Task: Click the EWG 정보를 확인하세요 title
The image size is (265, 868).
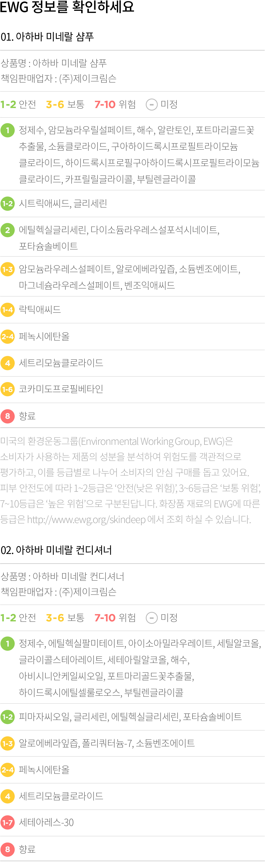Action: click(x=67, y=6)
